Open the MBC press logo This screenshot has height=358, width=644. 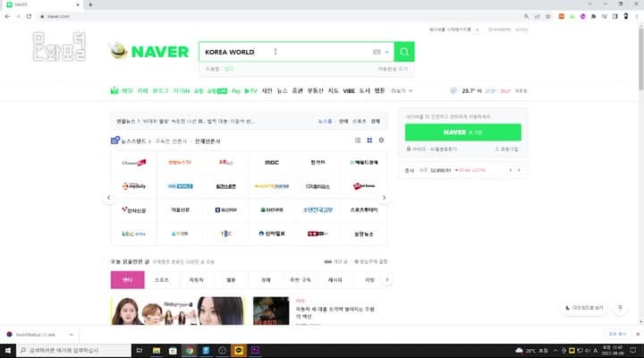272,162
